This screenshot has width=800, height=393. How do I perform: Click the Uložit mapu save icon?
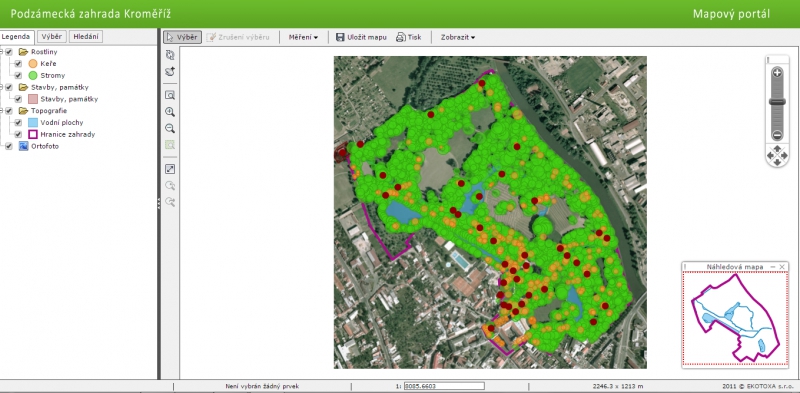tap(340, 37)
